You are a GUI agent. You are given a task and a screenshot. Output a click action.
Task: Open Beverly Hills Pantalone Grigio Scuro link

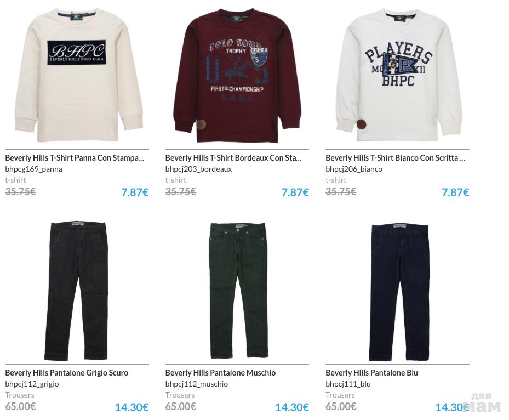coord(66,373)
